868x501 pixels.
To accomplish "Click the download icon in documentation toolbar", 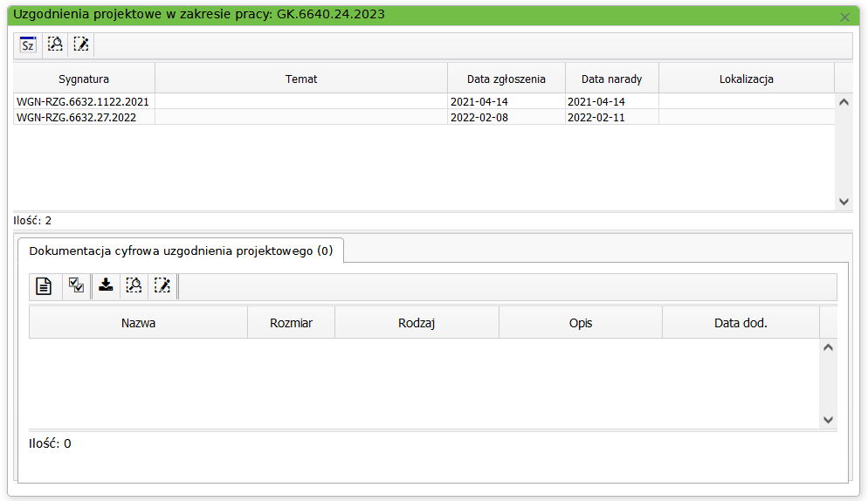I will 106,285.
